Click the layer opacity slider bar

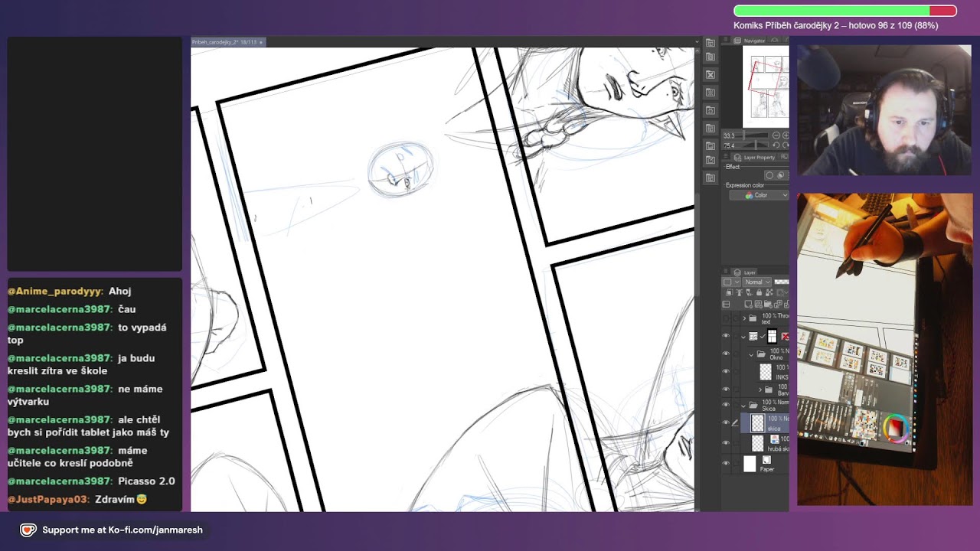tap(782, 282)
